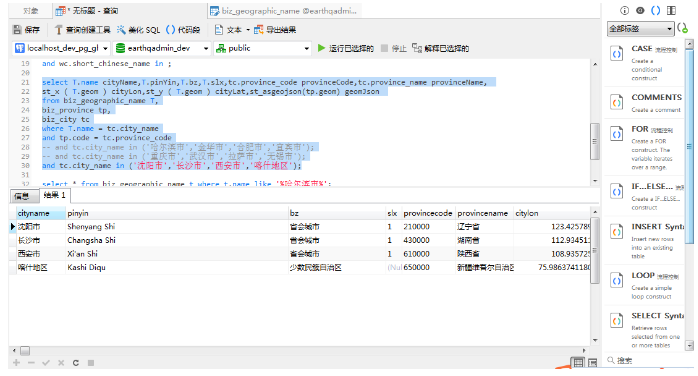Switch to the Objects tab
Image resolution: width=698 pixels, height=376 pixels.
[30, 11]
